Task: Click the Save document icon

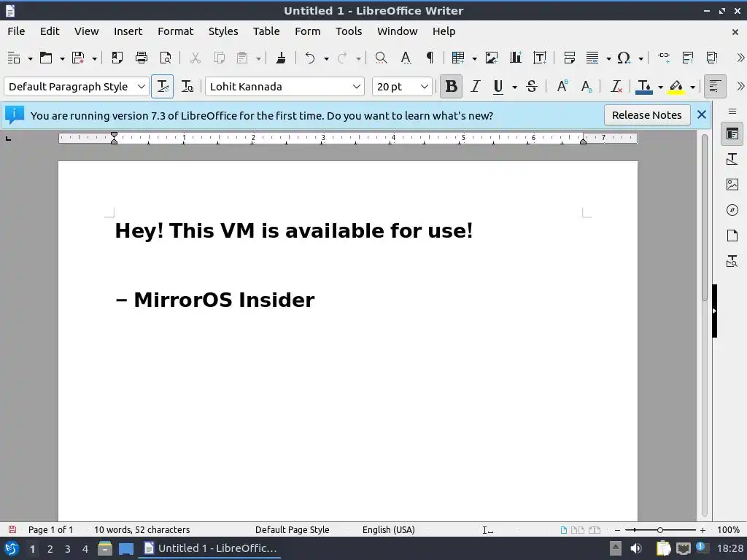Action: [x=78, y=58]
